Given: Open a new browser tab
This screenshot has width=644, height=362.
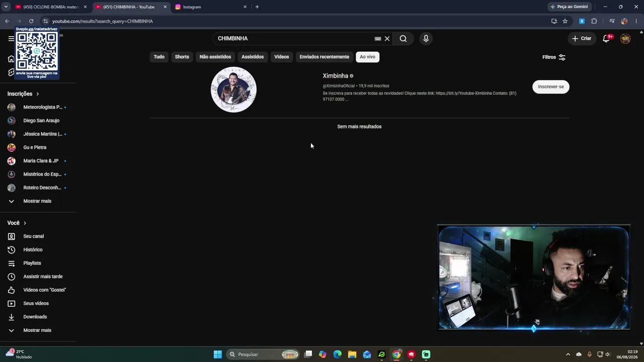Looking at the screenshot, I should coord(257,7).
